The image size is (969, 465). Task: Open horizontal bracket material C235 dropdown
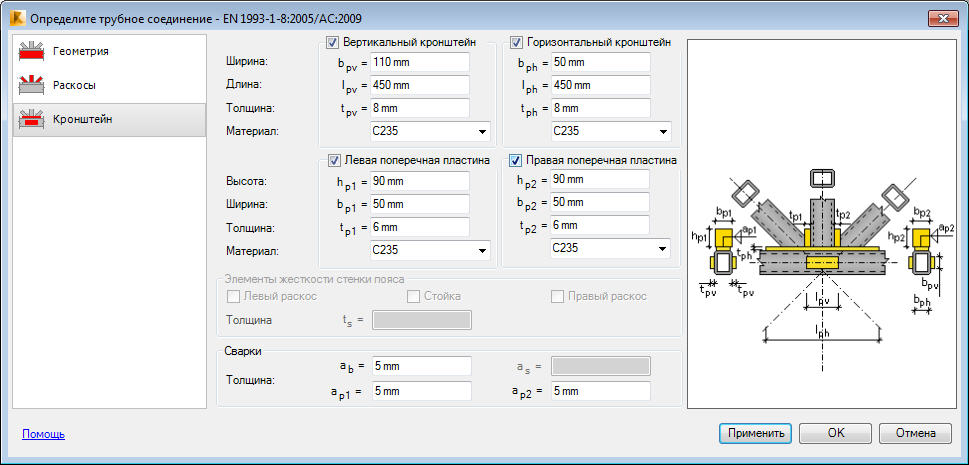(611, 131)
